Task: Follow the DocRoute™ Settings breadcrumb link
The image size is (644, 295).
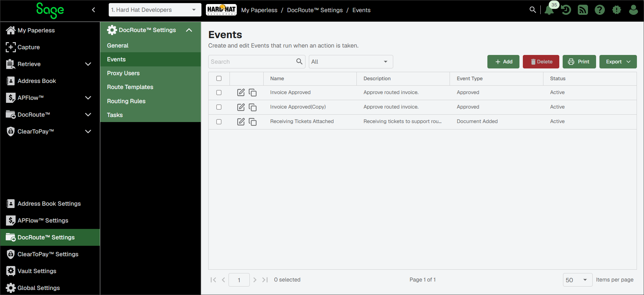Action: [315, 10]
